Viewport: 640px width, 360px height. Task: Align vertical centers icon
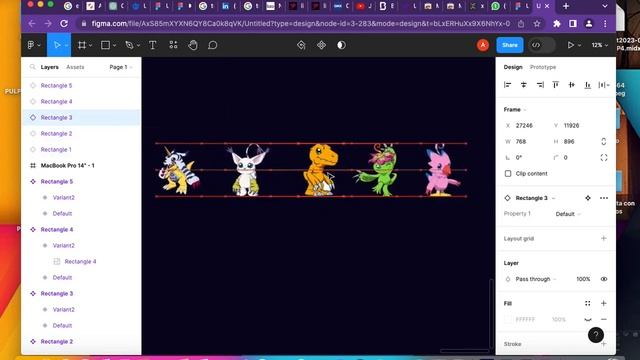click(572, 84)
